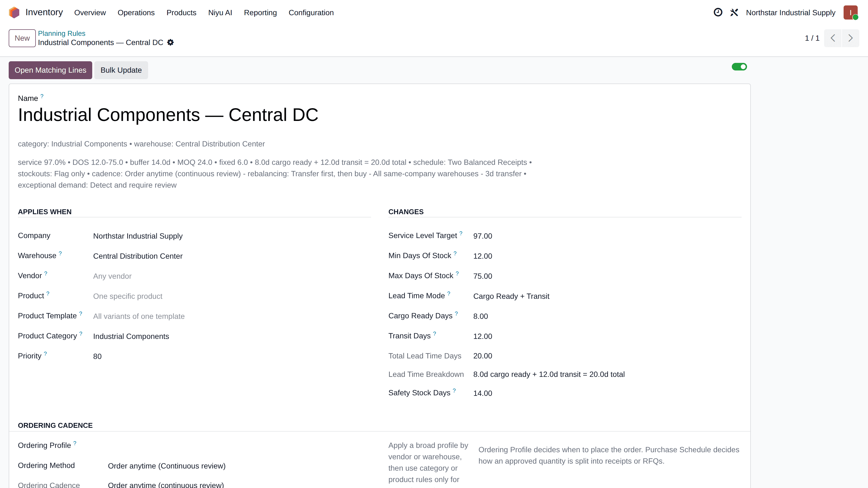Show help tooltip for Vendor field
868x488 pixels.
pos(46,274)
